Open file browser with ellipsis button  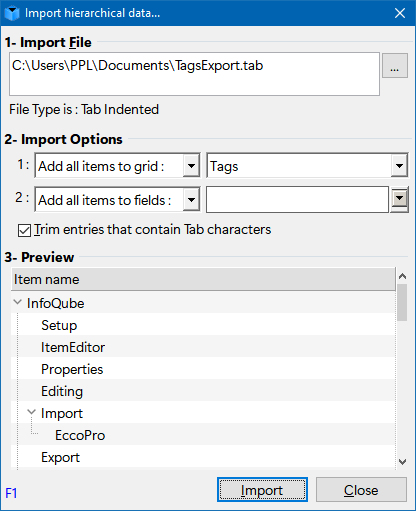click(395, 66)
